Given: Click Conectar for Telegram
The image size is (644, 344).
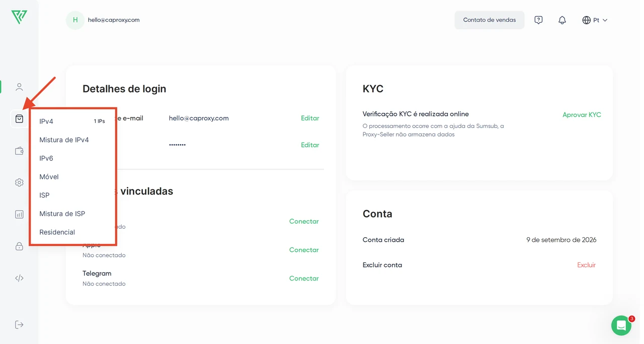Looking at the screenshot, I should coord(304,278).
